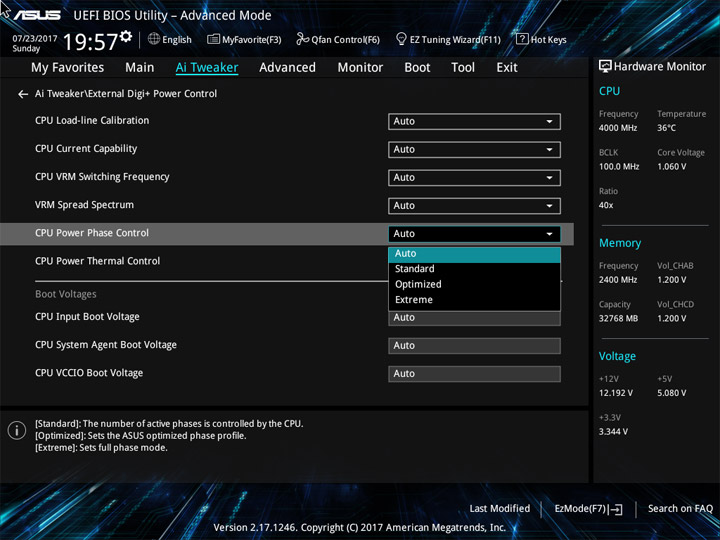Open the CPU VRM Switching Frequency dropdown
The image size is (720, 540).
pos(474,177)
